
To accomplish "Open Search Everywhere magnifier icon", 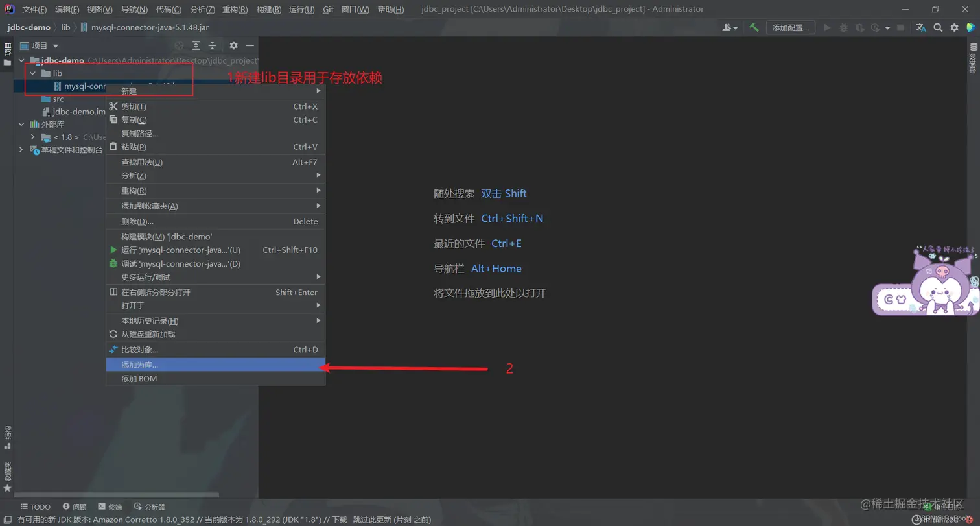I will 938,28.
